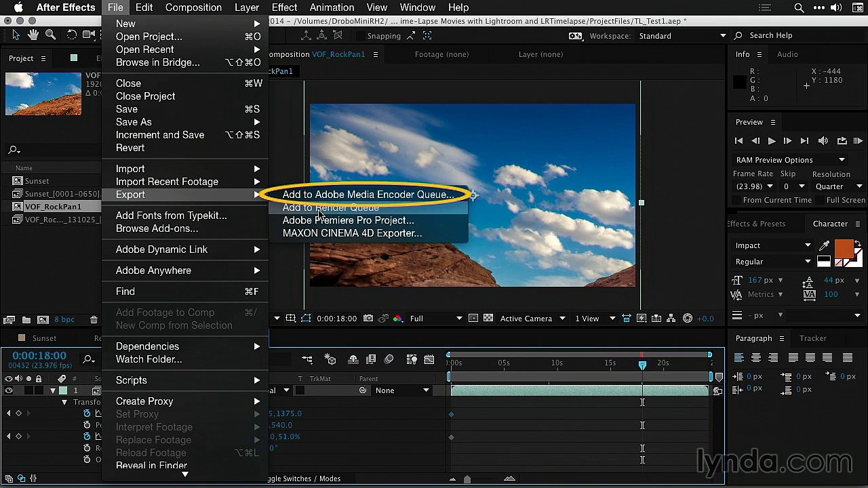Collapse the Transform group disclosure triangle
868x488 pixels.
click(x=64, y=402)
